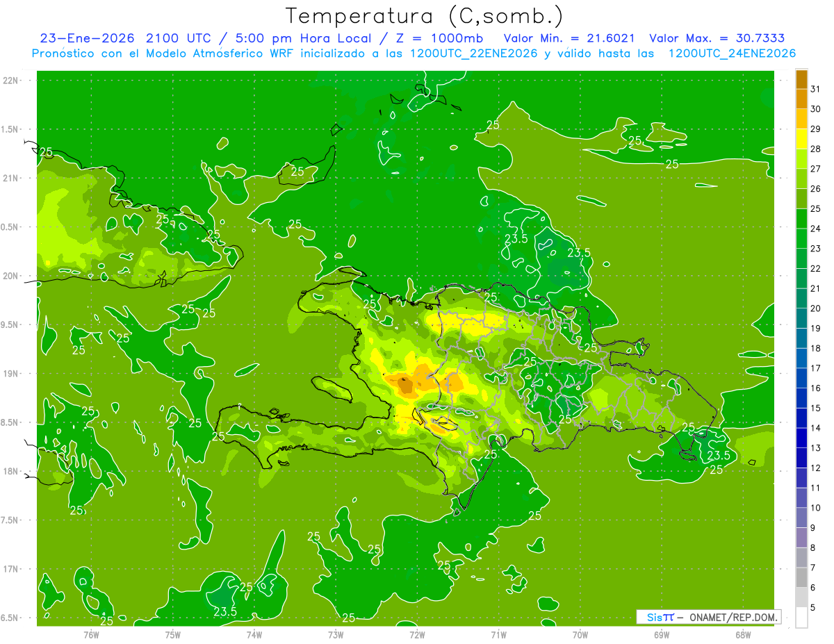834x644 pixels.
Task: Pick the yellow band between 28 and 29 on scale
Action: click(801, 139)
